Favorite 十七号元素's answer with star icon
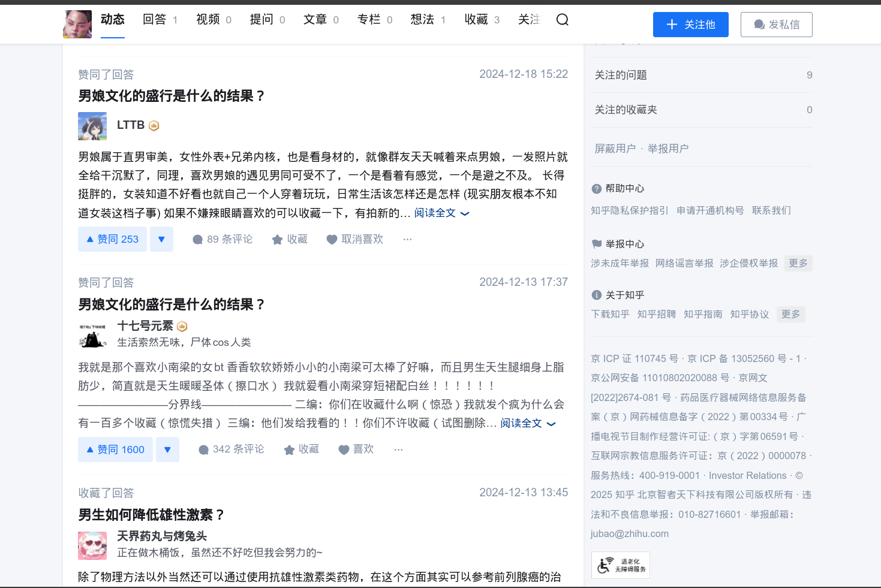 click(x=289, y=450)
